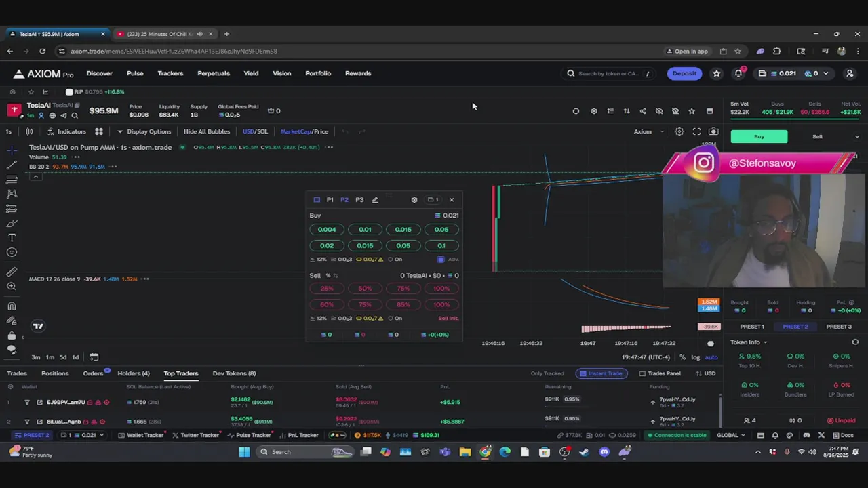Click Hide All Bubbles
Viewport: 868px width, 488px height.
tap(207, 131)
